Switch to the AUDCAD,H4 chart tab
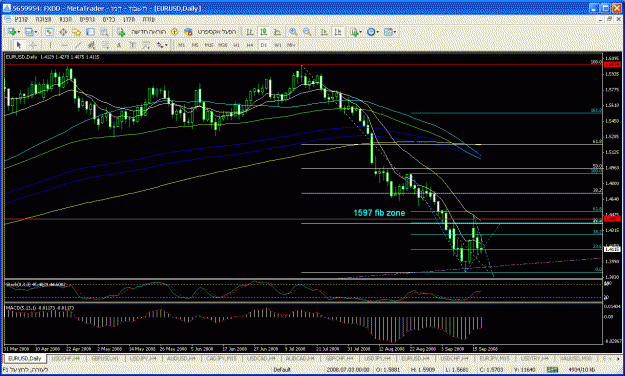The width and height of the screenshot is (625, 376). pos(299,358)
